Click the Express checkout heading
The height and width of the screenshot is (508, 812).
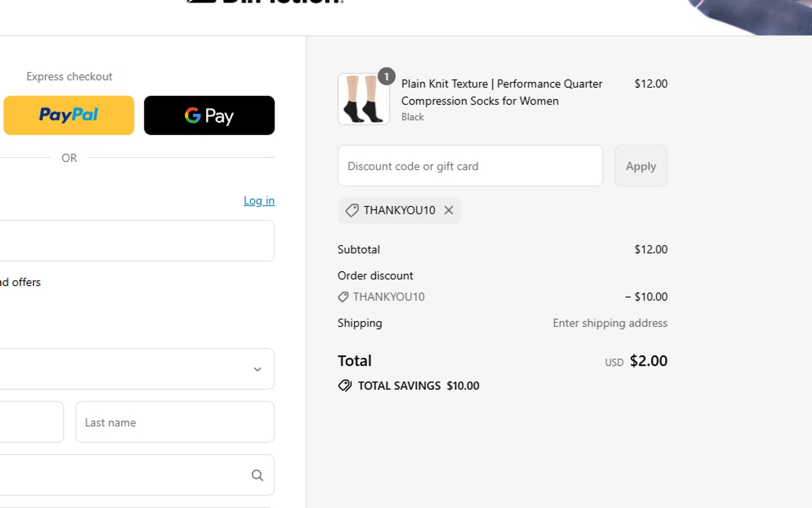69,76
